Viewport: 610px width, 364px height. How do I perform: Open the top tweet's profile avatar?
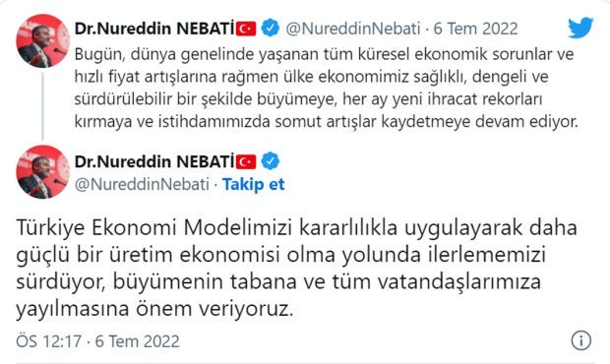click(42, 41)
